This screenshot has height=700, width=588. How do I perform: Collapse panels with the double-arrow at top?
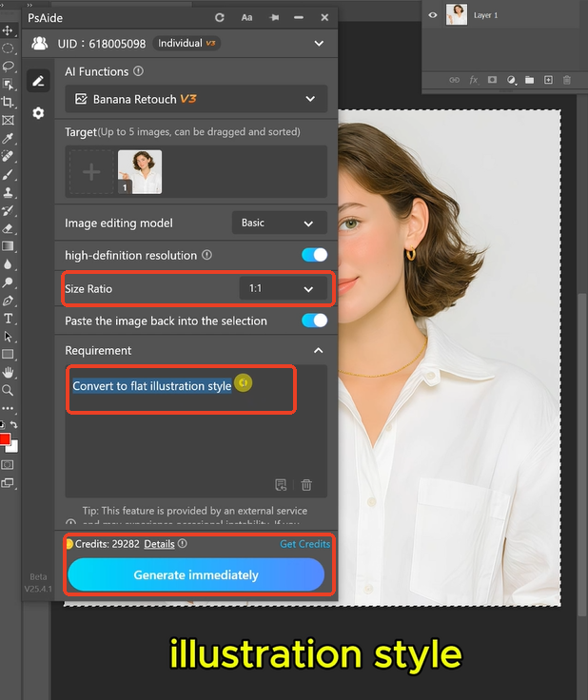[x=29, y=5]
